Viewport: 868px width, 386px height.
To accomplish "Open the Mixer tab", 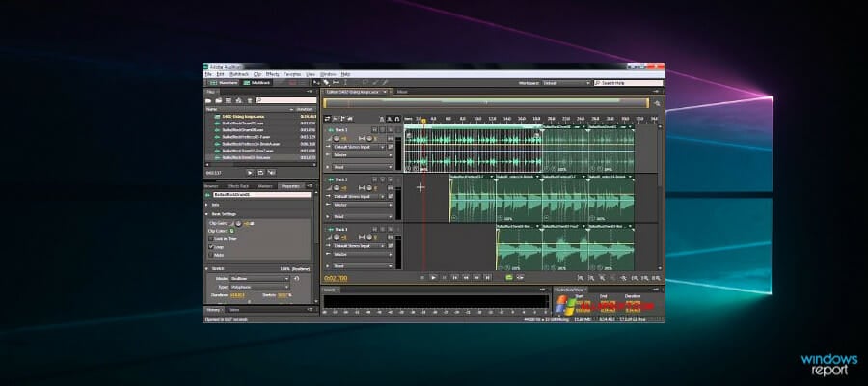I will point(402,92).
